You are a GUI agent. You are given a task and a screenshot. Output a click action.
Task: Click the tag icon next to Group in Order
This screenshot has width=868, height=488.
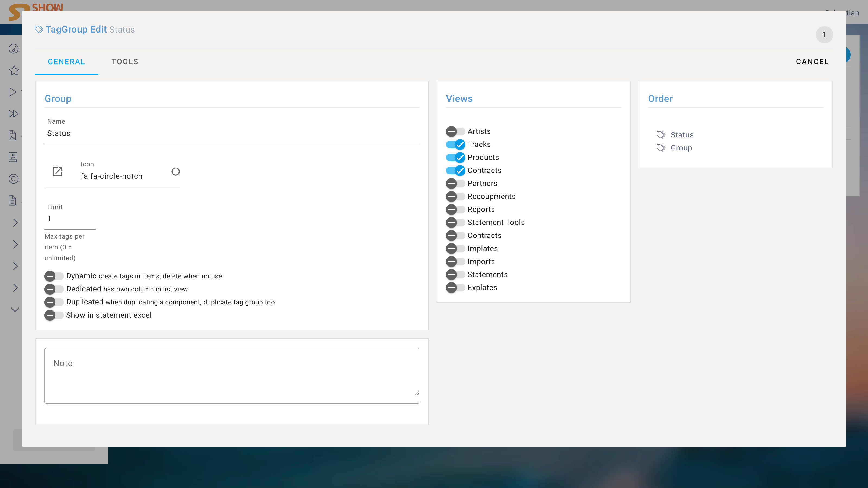[x=660, y=148]
